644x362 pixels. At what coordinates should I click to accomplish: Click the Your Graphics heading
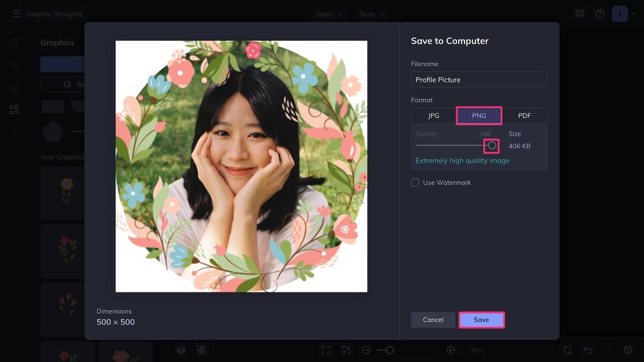point(63,157)
